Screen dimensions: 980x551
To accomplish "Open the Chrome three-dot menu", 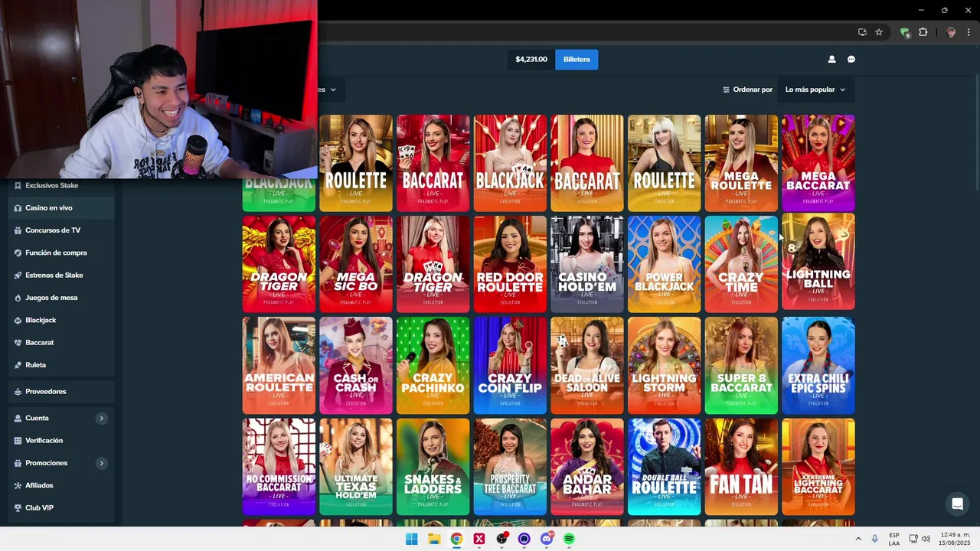I will (x=969, y=32).
